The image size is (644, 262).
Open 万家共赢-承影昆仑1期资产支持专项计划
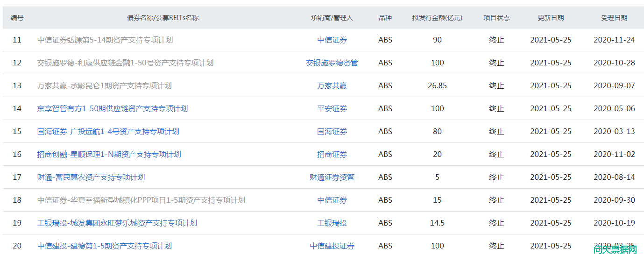click(x=105, y=86)
